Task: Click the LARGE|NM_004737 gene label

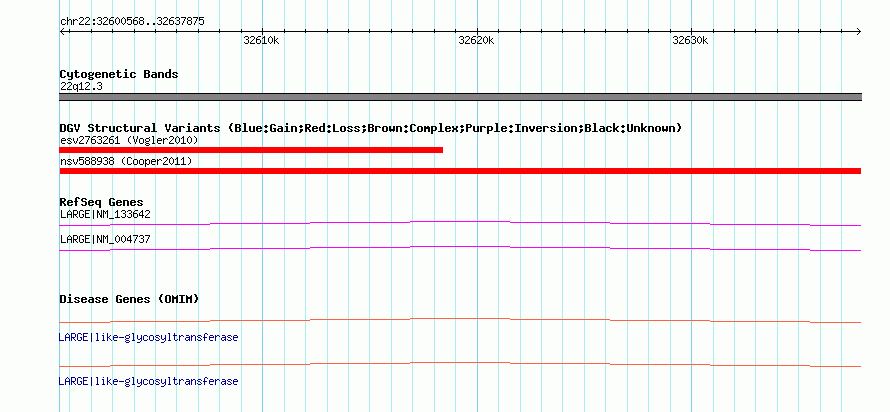Action: pyautogui.click(x=105, y=239)
